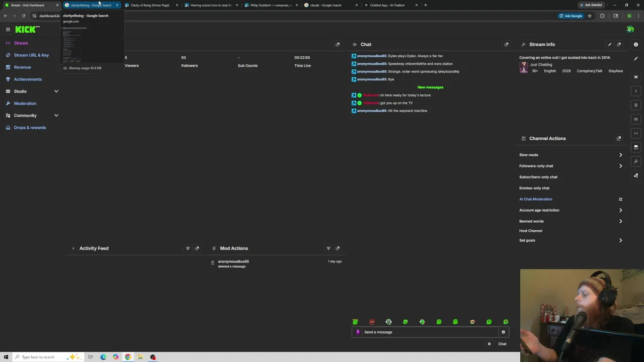Switch to claude Google Search tab

pyautogui.click(x=330, y=5)
